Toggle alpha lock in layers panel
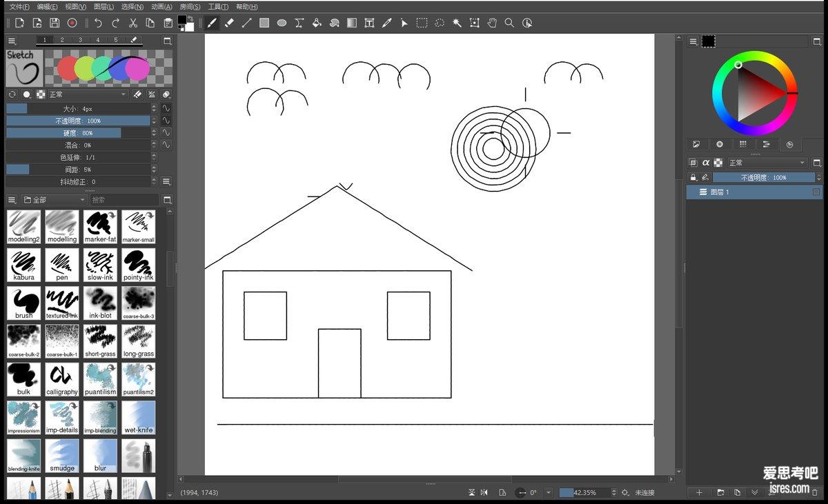Image resolution: width=828 pixels, height=504 pixels. (x=706, y=163)
